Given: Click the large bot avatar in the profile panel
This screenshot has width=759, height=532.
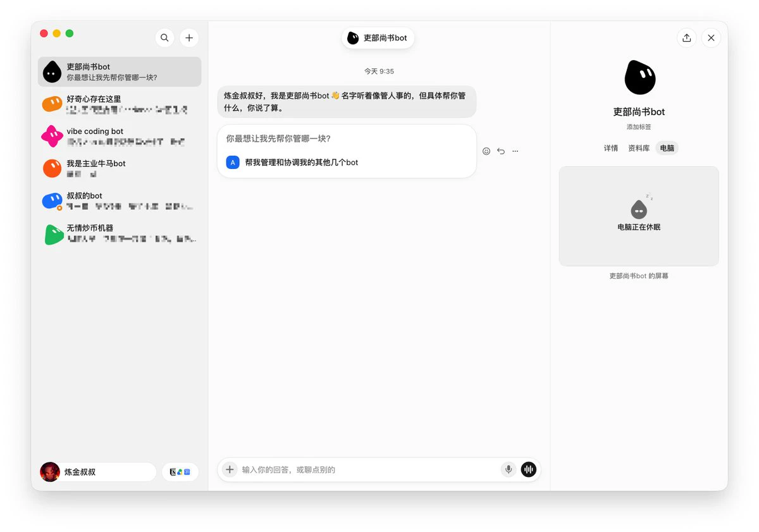Looking at the screenshot, I should 639,78.
